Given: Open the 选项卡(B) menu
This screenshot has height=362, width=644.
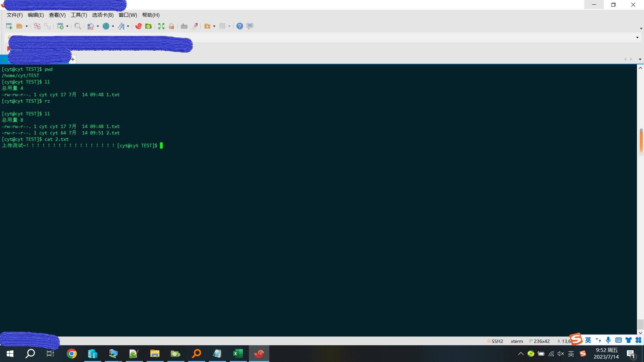Looking at the screenshot, I should (103, 15).
